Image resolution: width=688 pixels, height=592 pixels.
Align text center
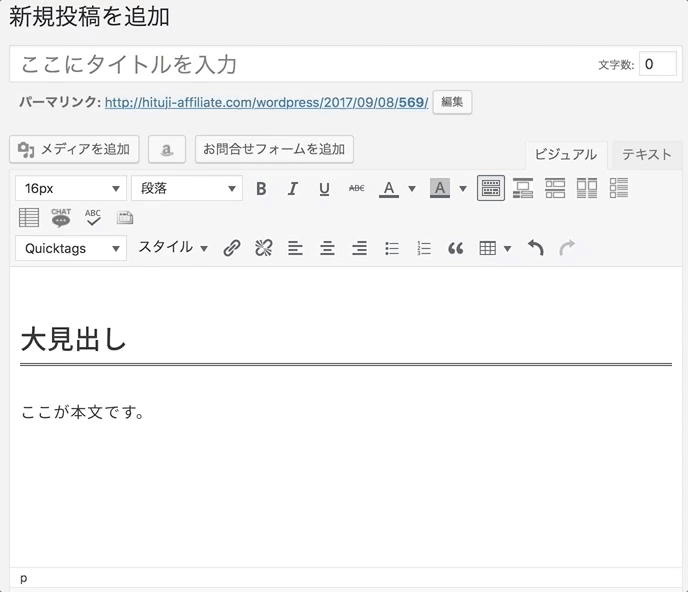327,248
